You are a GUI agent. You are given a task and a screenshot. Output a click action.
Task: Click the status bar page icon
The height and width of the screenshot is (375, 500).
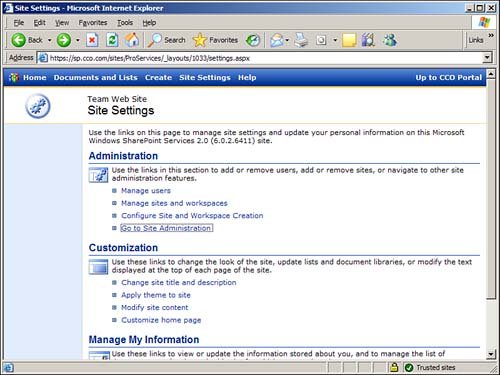(x=9, y=368)
